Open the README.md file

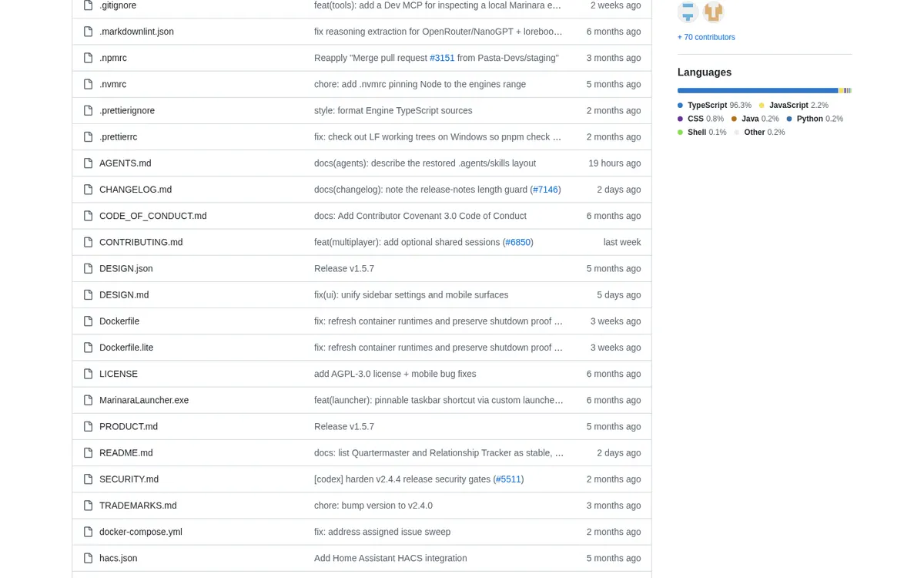click(x=126, y=452)
